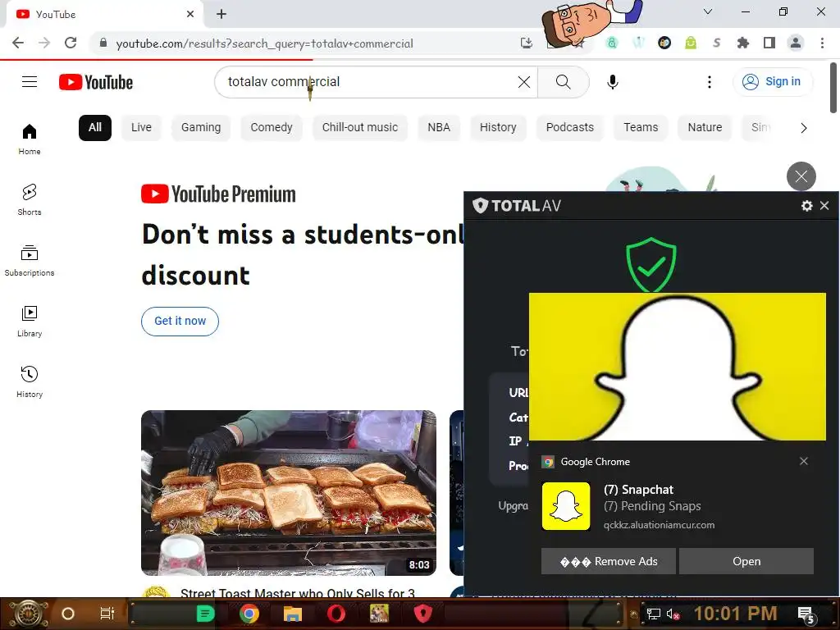Image resolution: width=840 pixels, height=630 pixels.
Task: Click the Snapchat notification icon
Action: [566, 506]
